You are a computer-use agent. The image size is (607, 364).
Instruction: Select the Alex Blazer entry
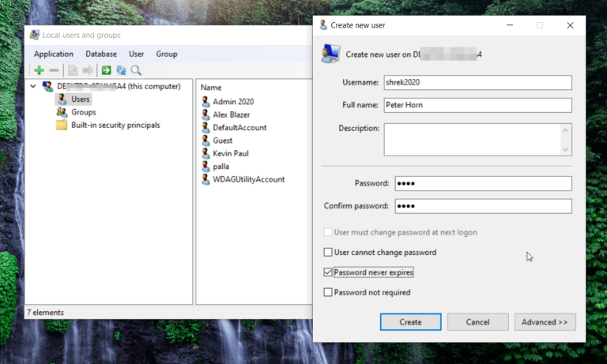coord(232,114)
